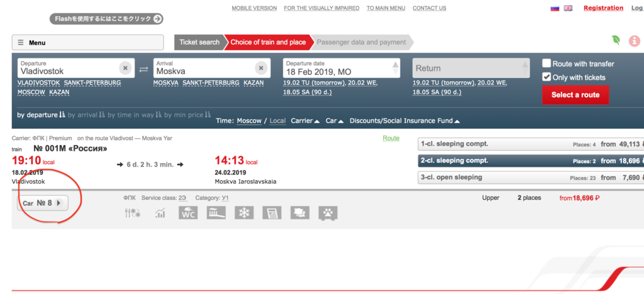Step the Departure date arrows
The width and height of the screenshot is (644, 294).
pos(396,68)
